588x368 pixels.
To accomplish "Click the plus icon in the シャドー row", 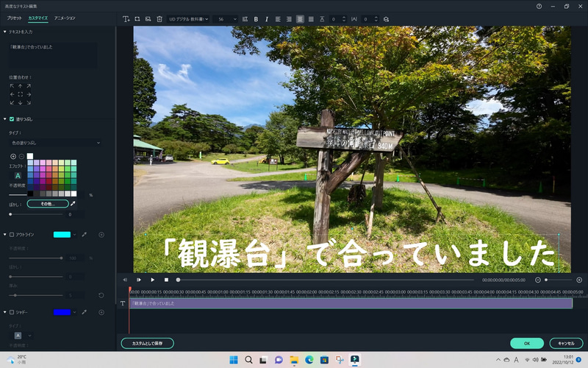I will click(101, 312).
